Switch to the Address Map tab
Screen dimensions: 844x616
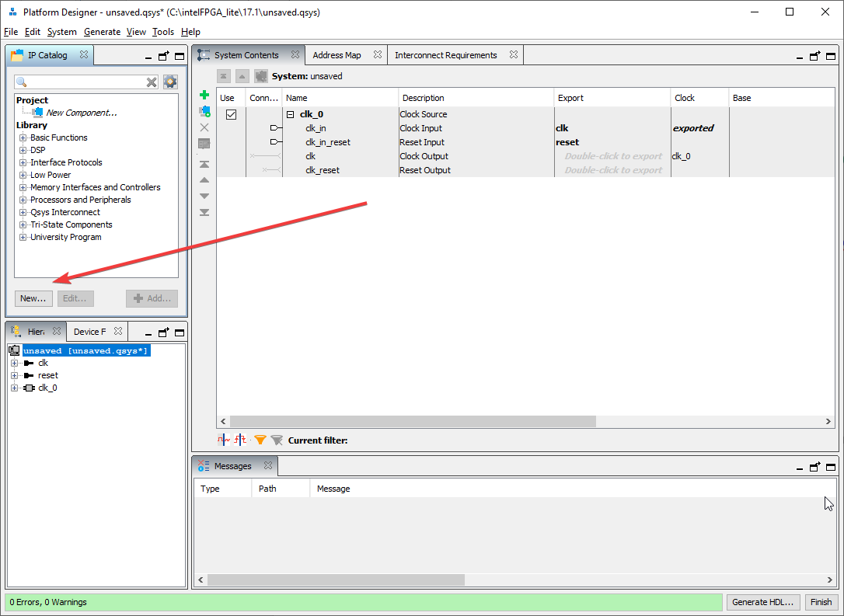point(337,55)
